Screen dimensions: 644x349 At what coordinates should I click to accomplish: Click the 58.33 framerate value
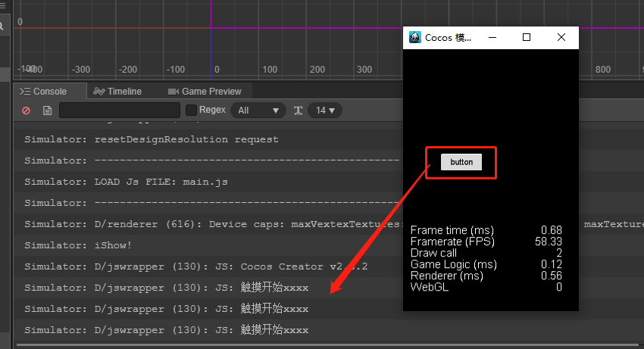(549, 241)
